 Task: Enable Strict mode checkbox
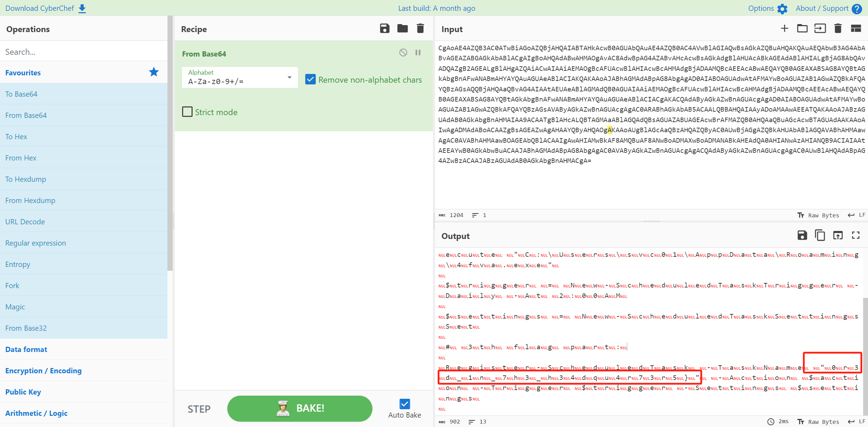pyautogui.click(x=187, y=112)
